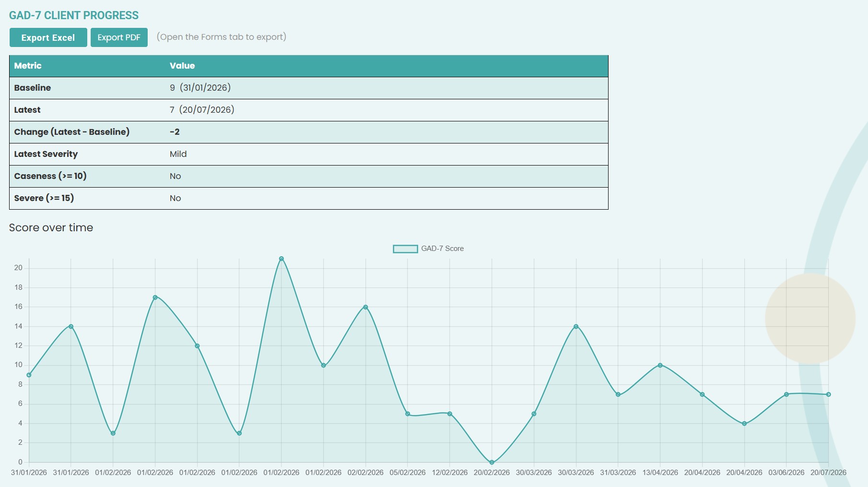Select the baseline value 9 (31/01/2026)
This screenshot has height=487, width=868.
[x=200, y=88]
